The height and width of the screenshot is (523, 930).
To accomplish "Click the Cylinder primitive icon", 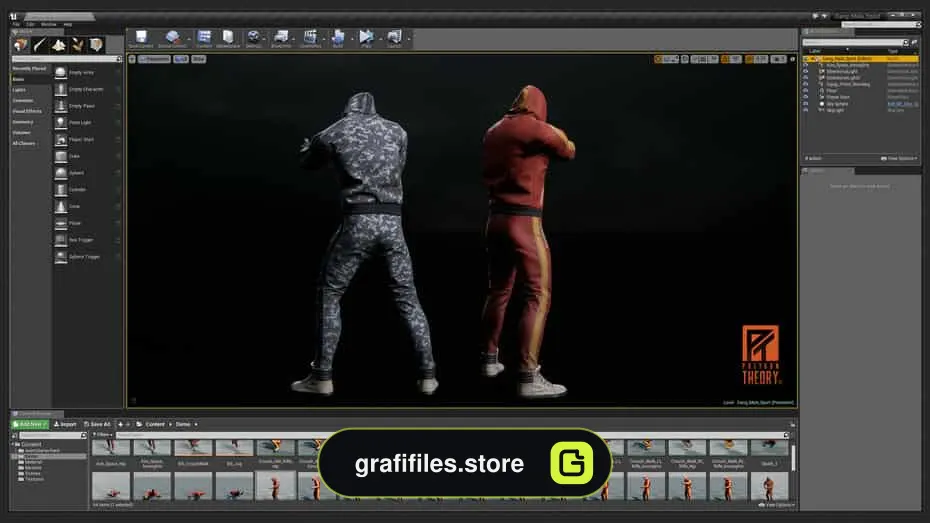I will [x=60, y=190].
